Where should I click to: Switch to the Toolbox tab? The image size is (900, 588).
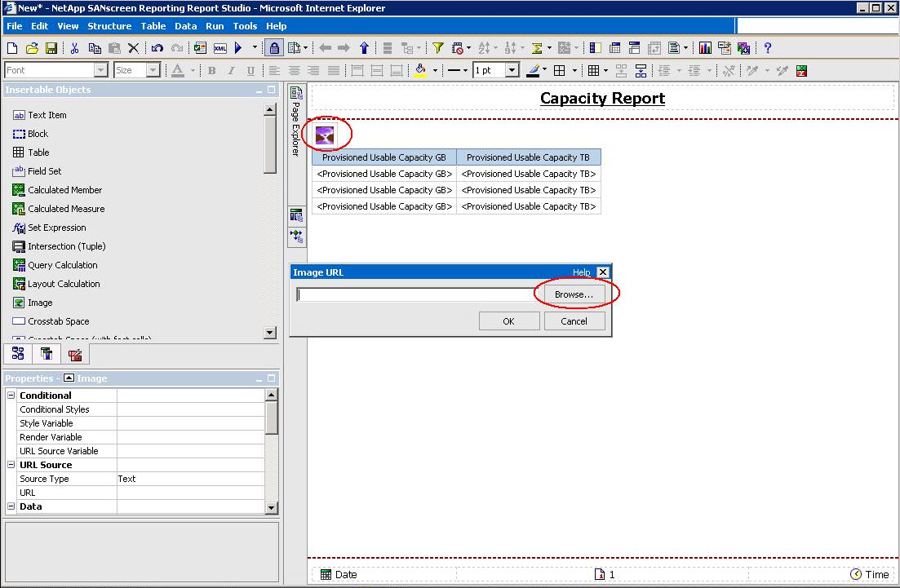coord(75,354)
